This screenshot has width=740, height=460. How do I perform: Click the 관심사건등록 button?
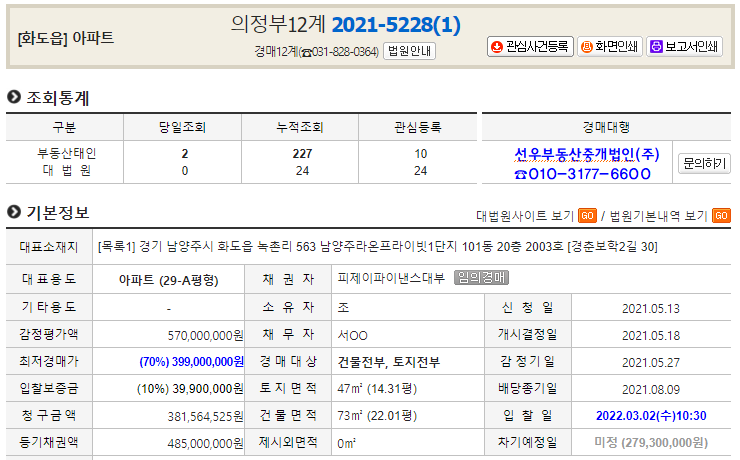pyautogui.click(x=530, y=47)
